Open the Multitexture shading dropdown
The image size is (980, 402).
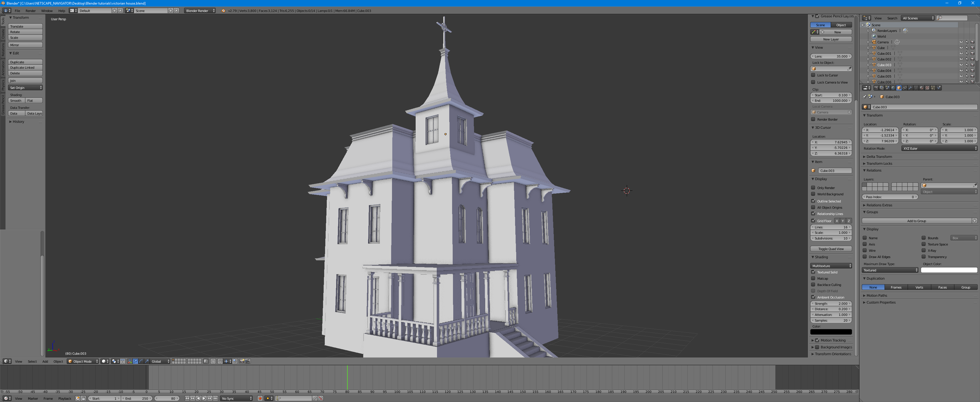pyautogui.click(x=830, y=266)
